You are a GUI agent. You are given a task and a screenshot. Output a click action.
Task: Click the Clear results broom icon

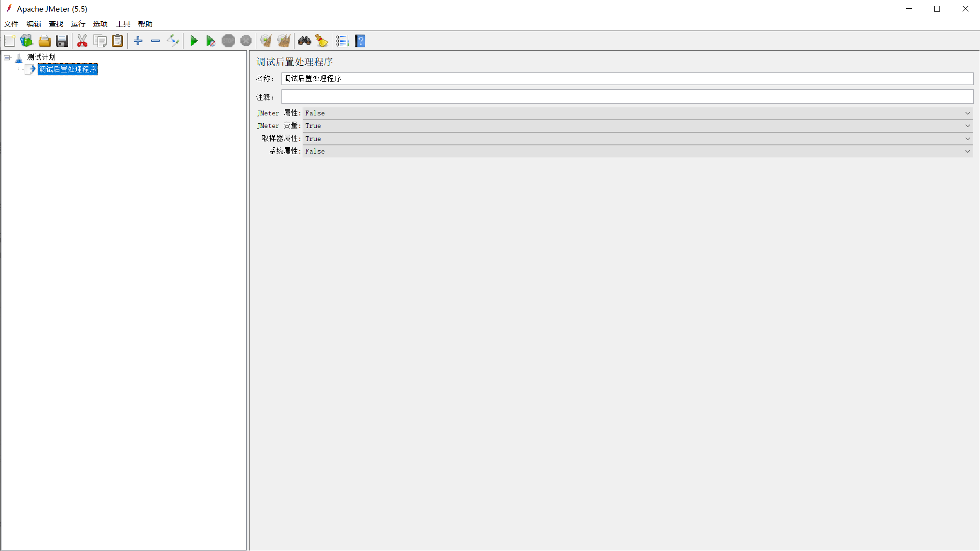click(x=266, y=41)
